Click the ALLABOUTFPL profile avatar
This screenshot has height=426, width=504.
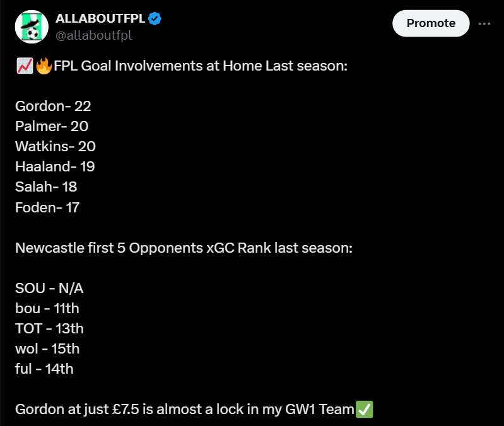click(32, 26)
